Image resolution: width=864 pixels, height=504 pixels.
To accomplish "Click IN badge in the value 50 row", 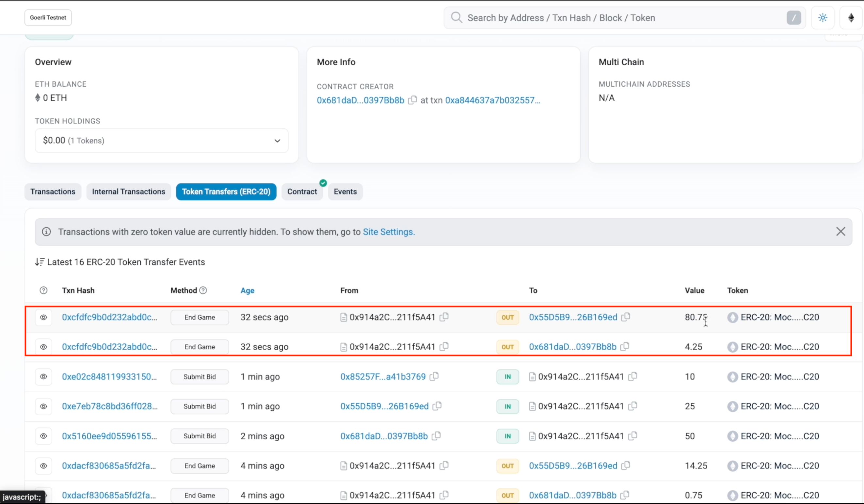I will click(507, 436).
